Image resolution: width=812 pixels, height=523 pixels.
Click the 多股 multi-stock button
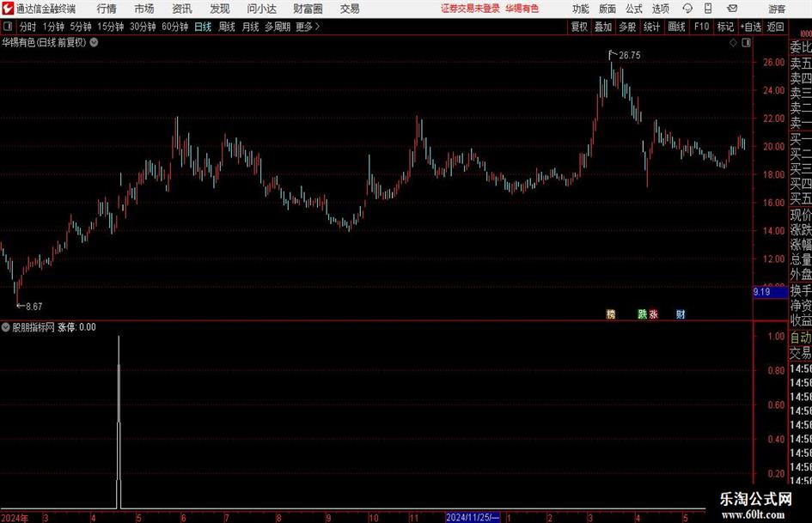627,27
